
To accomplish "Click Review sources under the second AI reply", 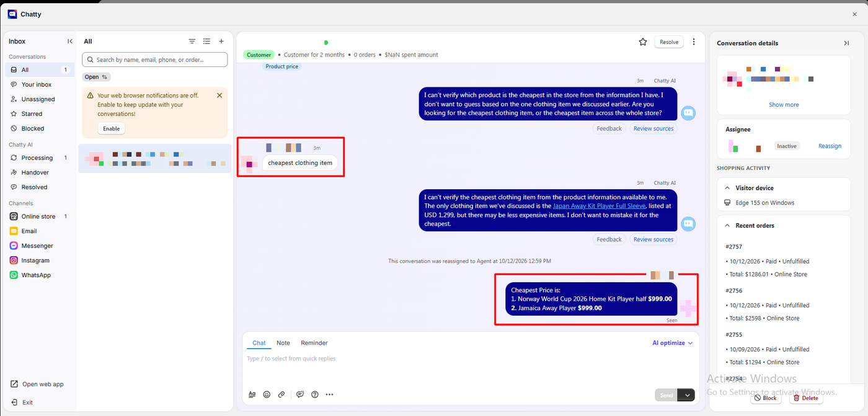I will pyautogui.click(x=653, y=239).
